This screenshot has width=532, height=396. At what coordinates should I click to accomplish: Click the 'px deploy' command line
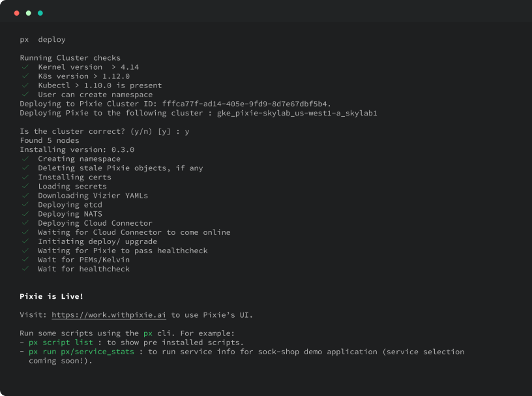pyautogui.click(x=42, y=40)
